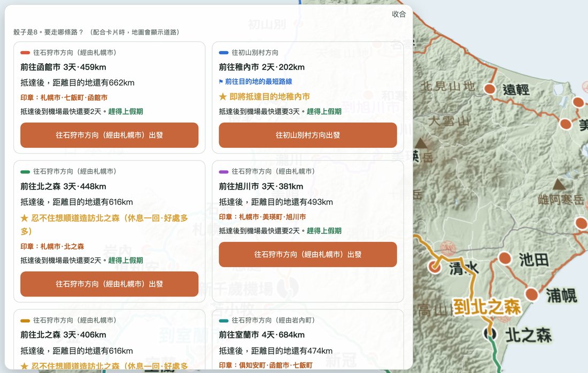Click the red stamp icon above 清水
Screen dimensions: 588x373
click(448, 248)
